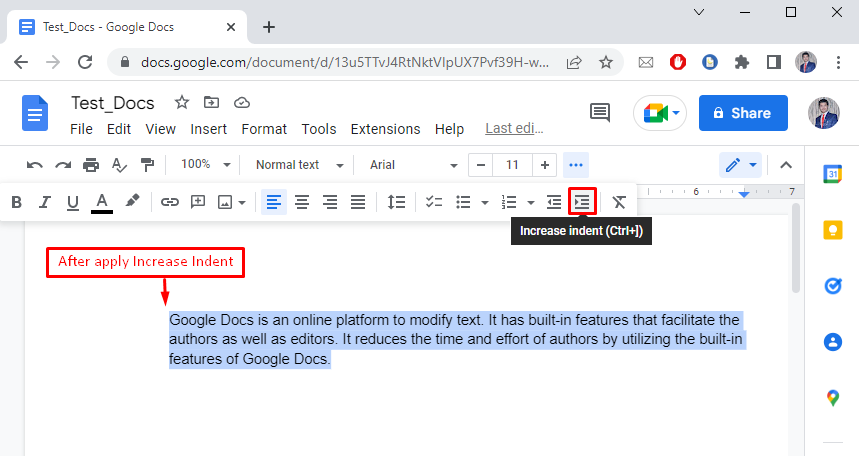Star the Test_Docs document
The width and height of the screenshot is (859, 456).
(182, 102)
